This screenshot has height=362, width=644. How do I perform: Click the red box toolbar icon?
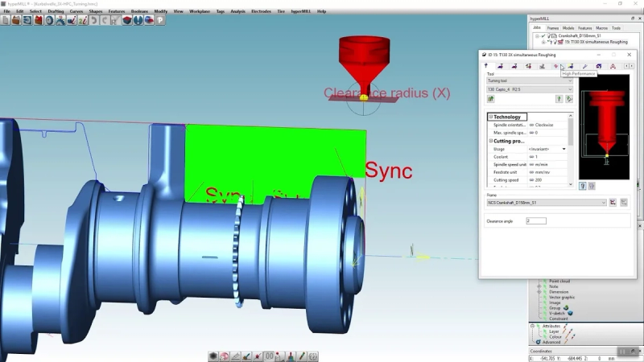click(38, 20)
